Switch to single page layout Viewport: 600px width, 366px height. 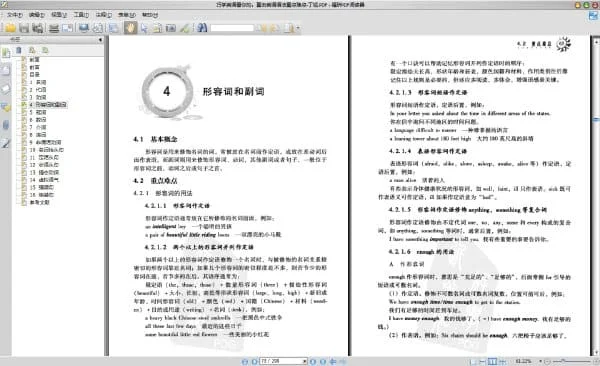pos(473,361)
